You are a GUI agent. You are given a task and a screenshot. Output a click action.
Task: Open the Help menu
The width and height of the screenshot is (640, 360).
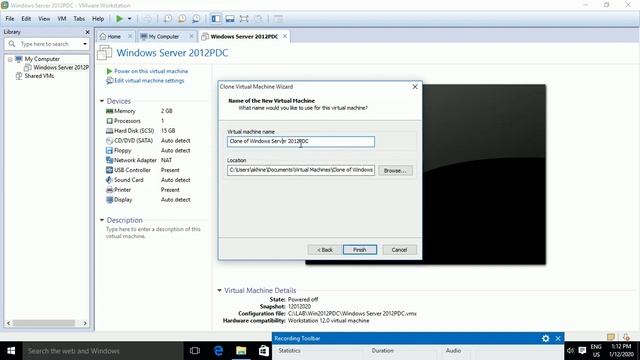(x=98, y=19)
